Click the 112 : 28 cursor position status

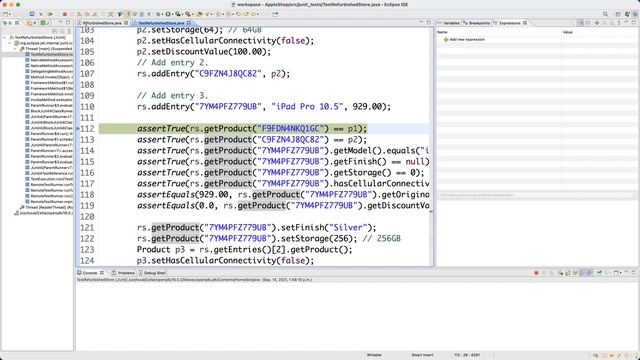point(467,355)
